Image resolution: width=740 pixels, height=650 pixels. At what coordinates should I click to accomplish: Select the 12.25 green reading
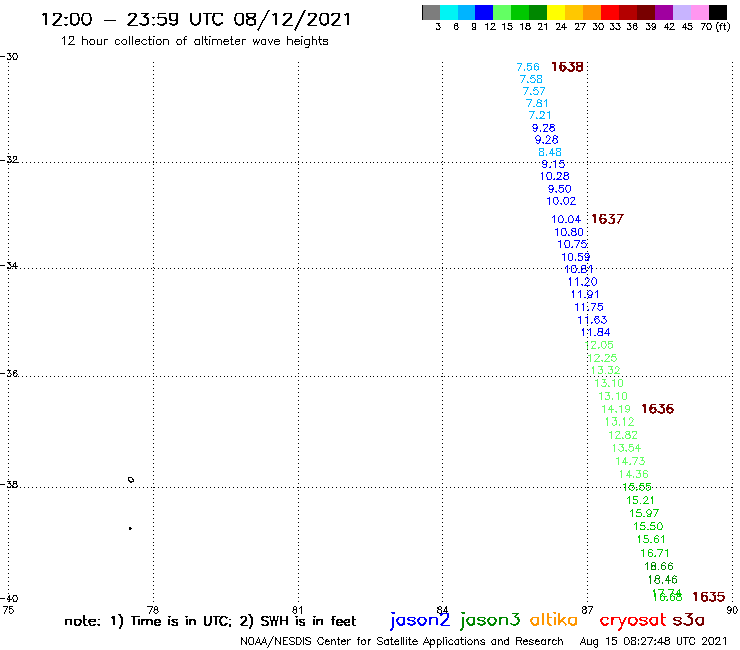[x=603, y=358]
